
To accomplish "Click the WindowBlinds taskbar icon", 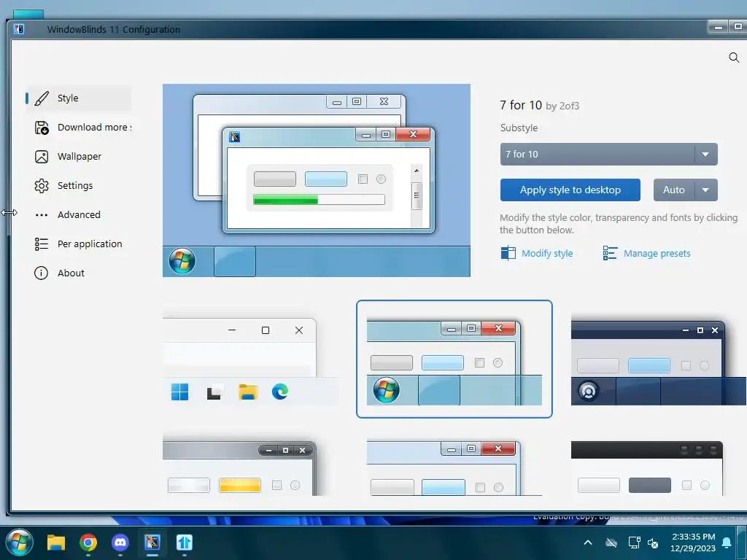I will coord(152,542).
